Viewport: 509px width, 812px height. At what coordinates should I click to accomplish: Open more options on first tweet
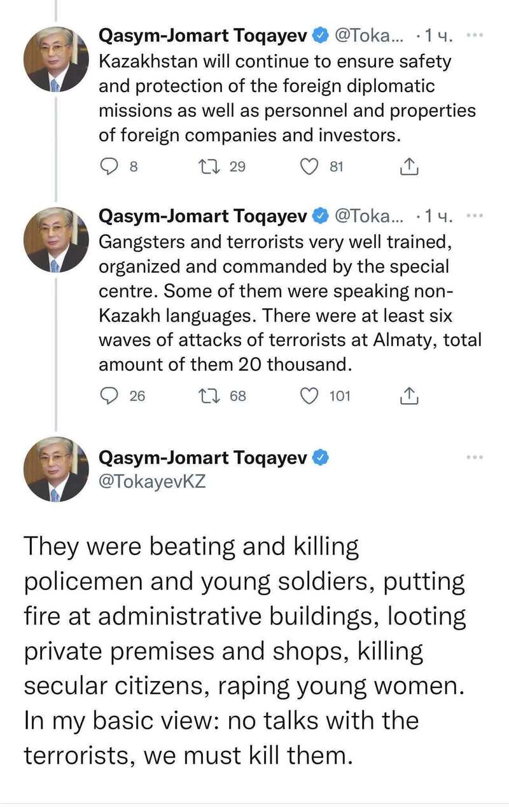point(475,36)
